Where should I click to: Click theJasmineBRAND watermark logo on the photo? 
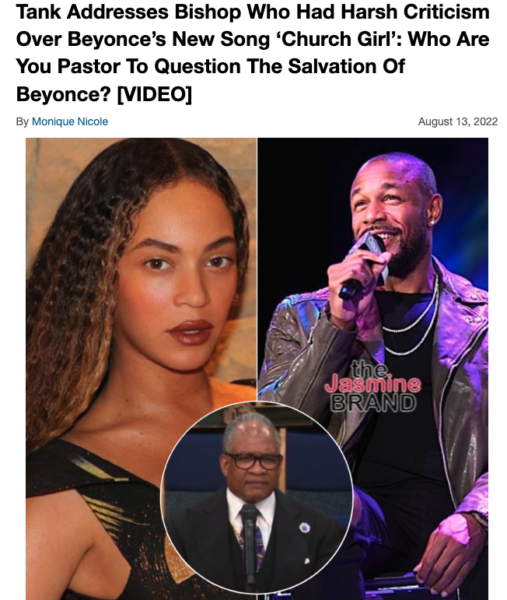tap(373, 386)
